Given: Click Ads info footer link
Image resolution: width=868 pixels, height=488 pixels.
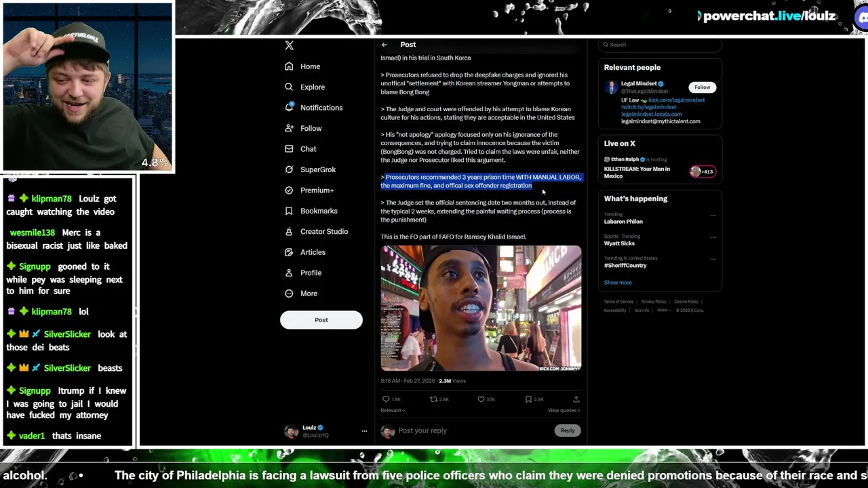Looking at the screenshot, I should [642, 310].
